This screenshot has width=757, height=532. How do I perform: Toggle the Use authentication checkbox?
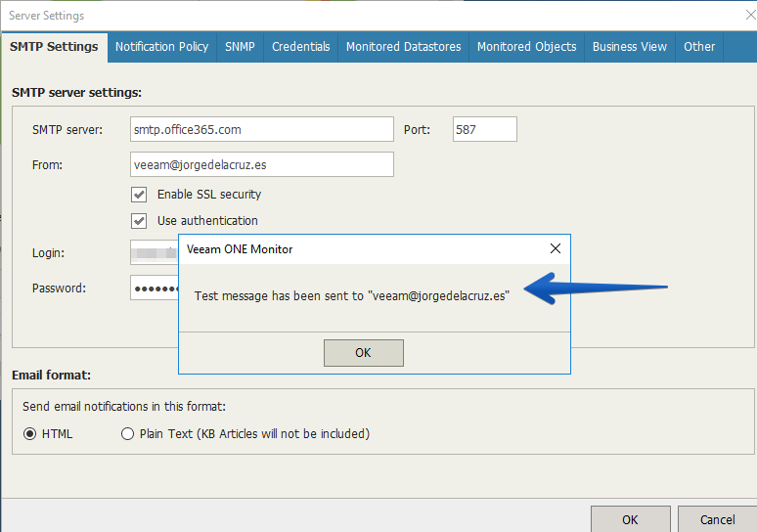coord(139,221)
